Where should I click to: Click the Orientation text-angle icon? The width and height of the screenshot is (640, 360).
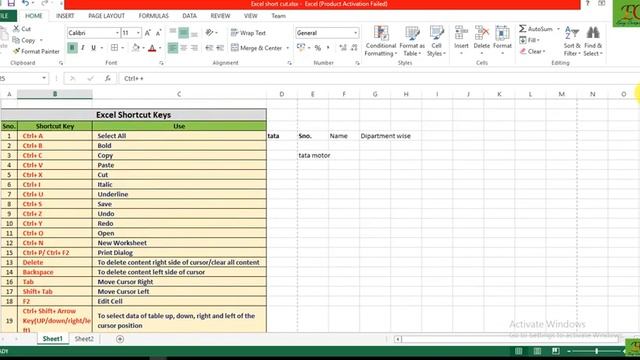click(209, 33)
